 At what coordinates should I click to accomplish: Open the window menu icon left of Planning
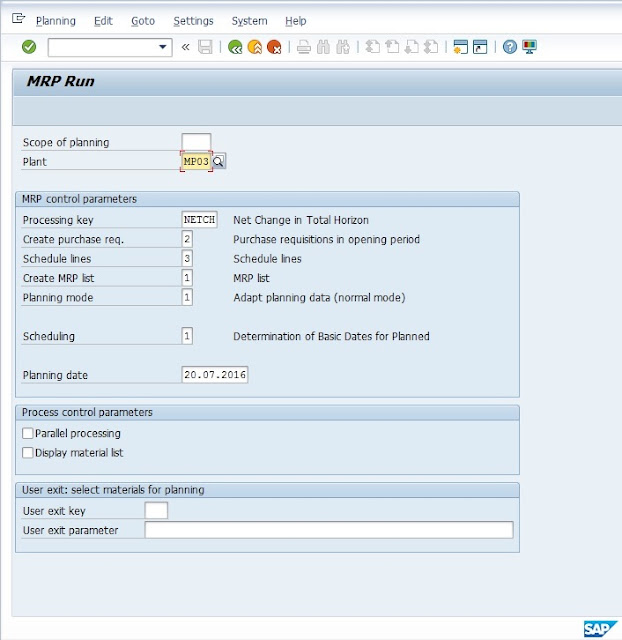(18, 18)
